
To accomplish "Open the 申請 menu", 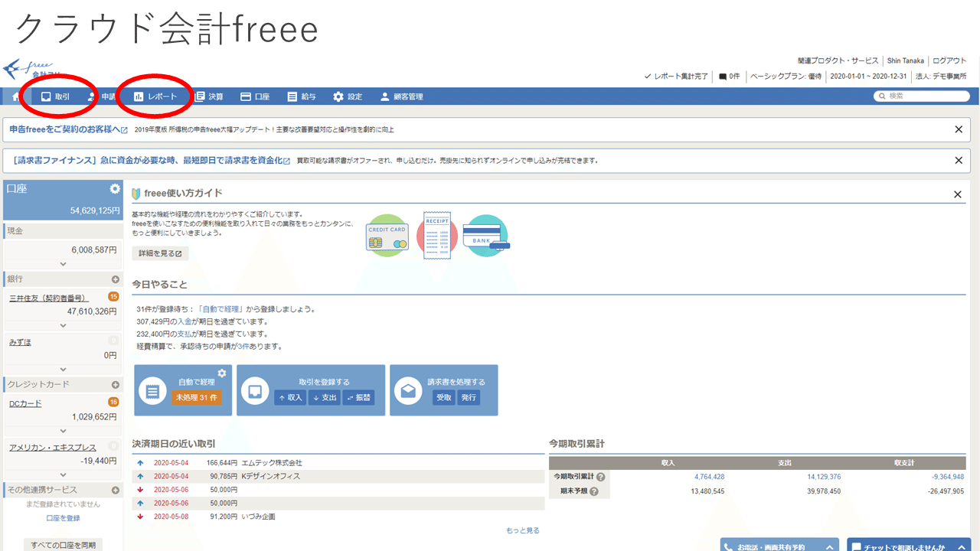I will coord(101,97).
